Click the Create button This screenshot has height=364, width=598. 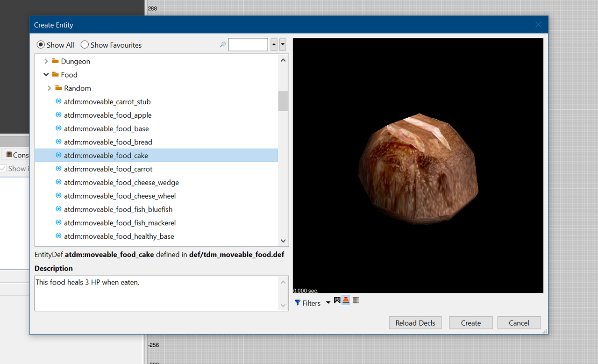[471, 323]
